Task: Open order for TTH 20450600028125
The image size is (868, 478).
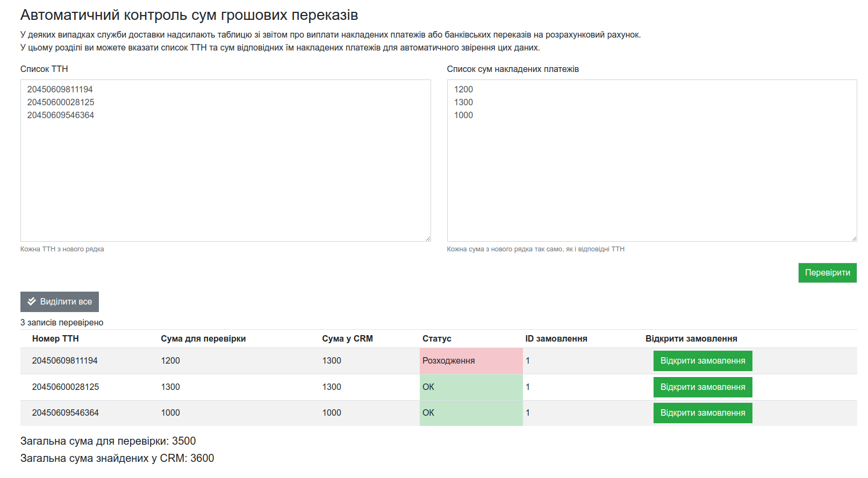Action: point(702,387)
